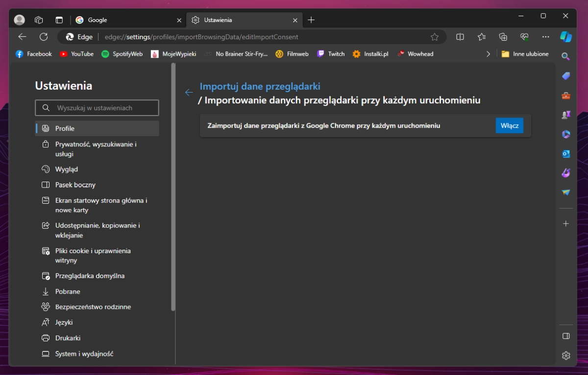Viewport: 588px width, 375px height.
Task: Enter split screen mode
Action: [460, 37]
